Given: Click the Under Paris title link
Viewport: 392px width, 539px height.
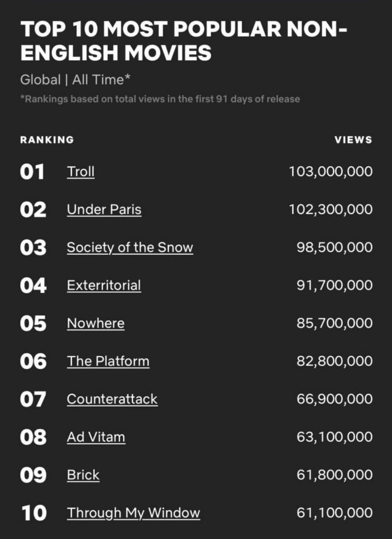Looking at the screenshot, I should (104, 209).
